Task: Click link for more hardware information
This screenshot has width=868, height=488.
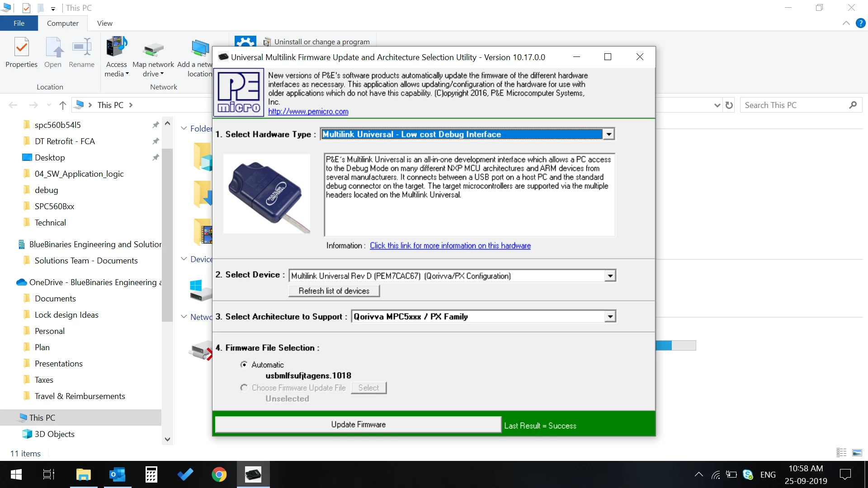Action: point(450,245)
